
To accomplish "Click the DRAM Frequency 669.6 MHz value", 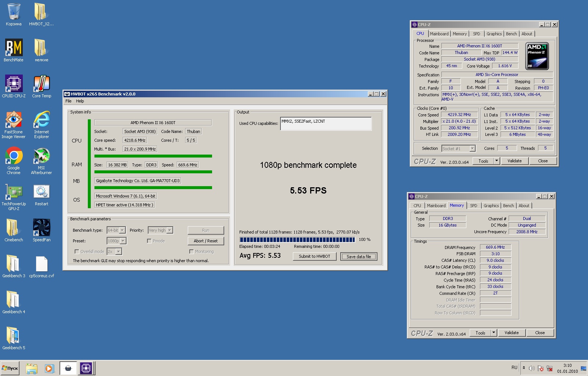I will click(495, 247).
